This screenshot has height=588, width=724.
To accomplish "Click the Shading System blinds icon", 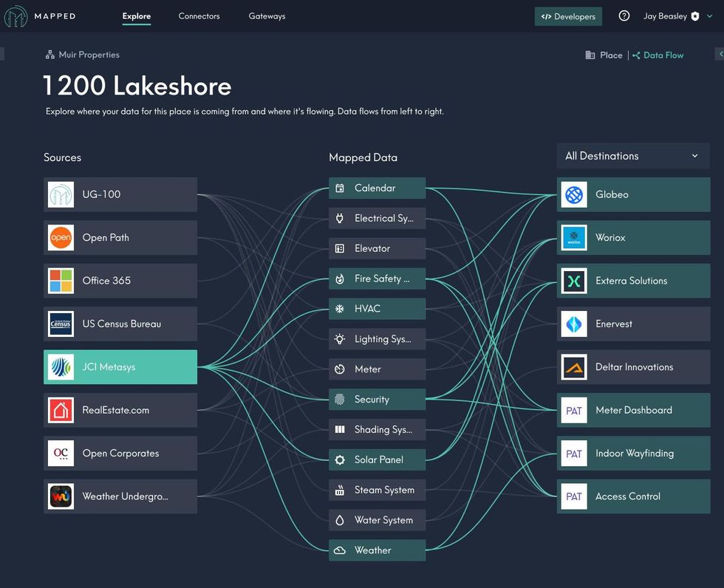I will tap(340, 430).
